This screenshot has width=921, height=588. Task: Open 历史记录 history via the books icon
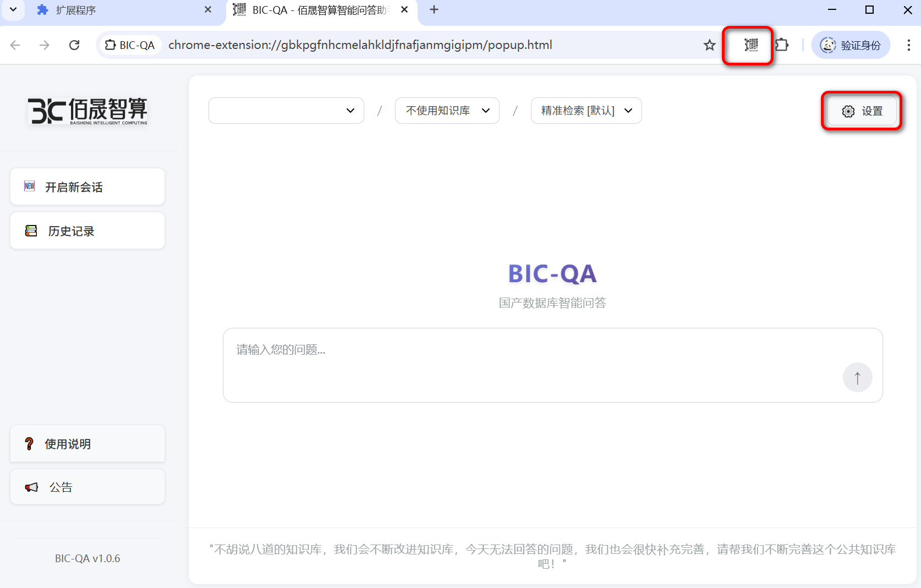pos(31,230)
